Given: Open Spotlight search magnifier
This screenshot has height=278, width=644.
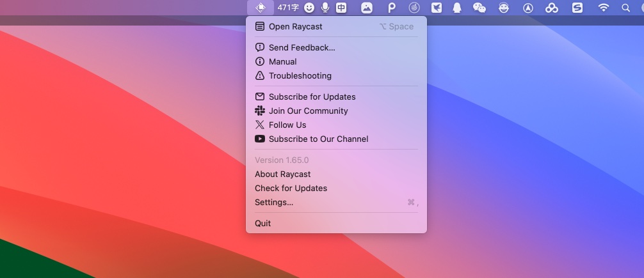Looking at the screenshot, I should 625,8.
